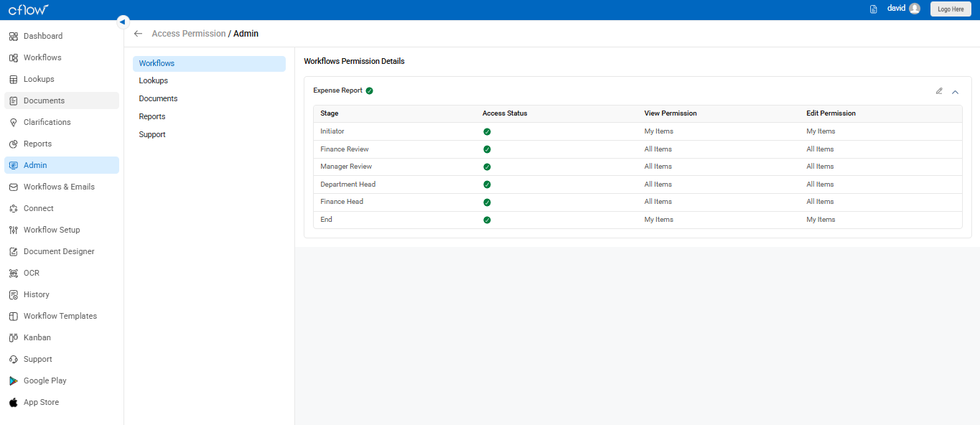Click the Department Head stage name

[348, 185]
